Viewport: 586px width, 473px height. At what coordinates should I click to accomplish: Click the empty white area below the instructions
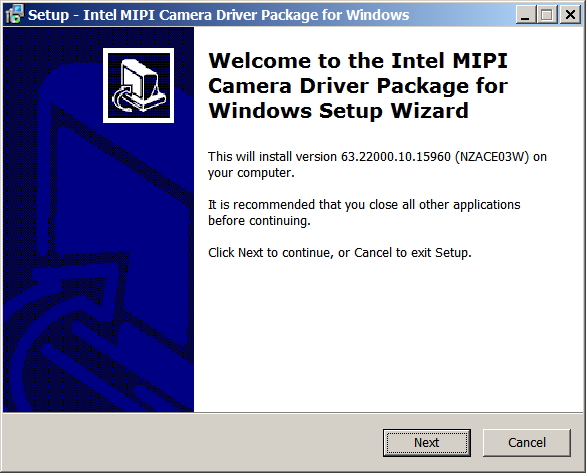point(388,336)
